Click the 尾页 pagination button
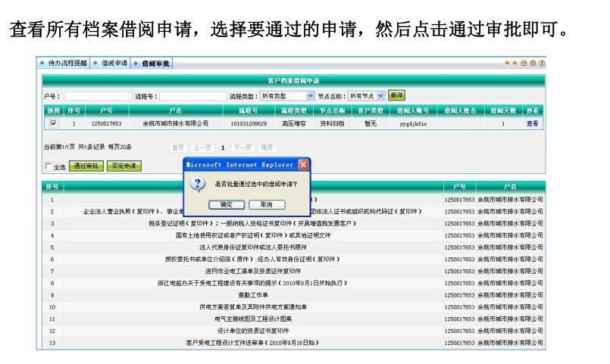This screenshot has height=364, width=610. (267, 148)
